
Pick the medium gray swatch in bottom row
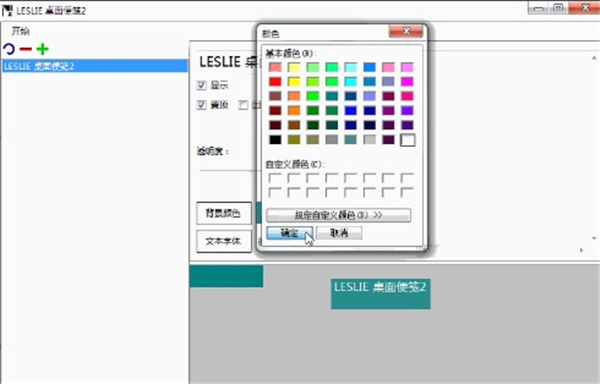[332, 140]
